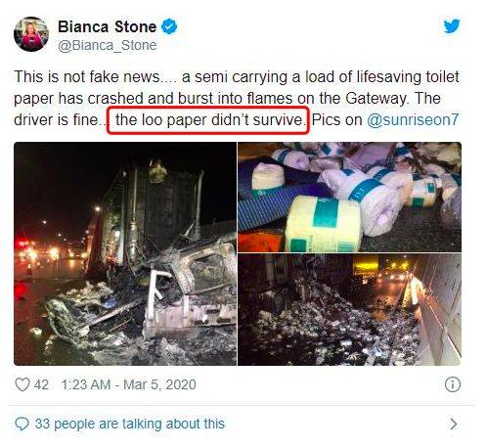The height and width of the screenshot is (448, 487).
Task: Expand conversation with right chevron arrow
Action: click(453, 425)
